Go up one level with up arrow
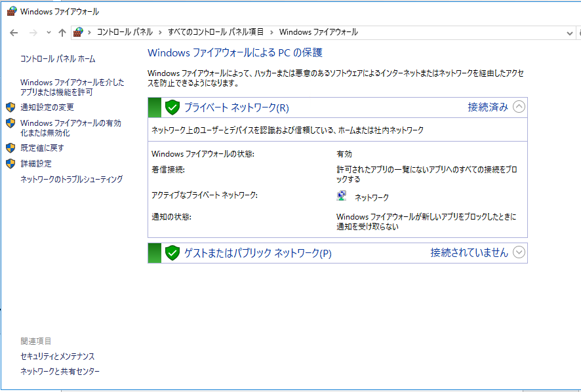The width and height of the screenshot is (581, 392). (x=62, y=33)
